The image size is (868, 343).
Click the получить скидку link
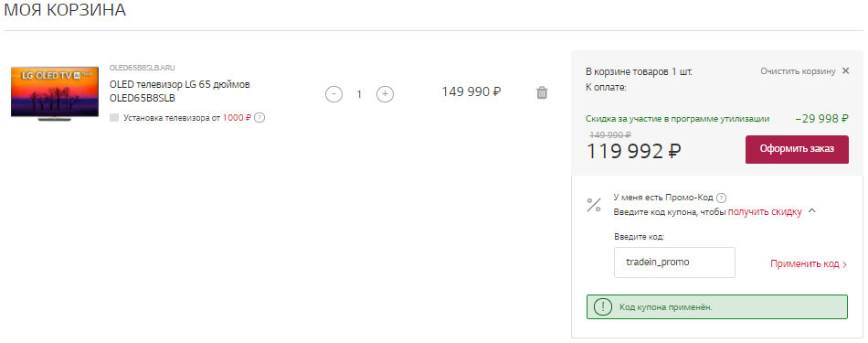[765, 212]
